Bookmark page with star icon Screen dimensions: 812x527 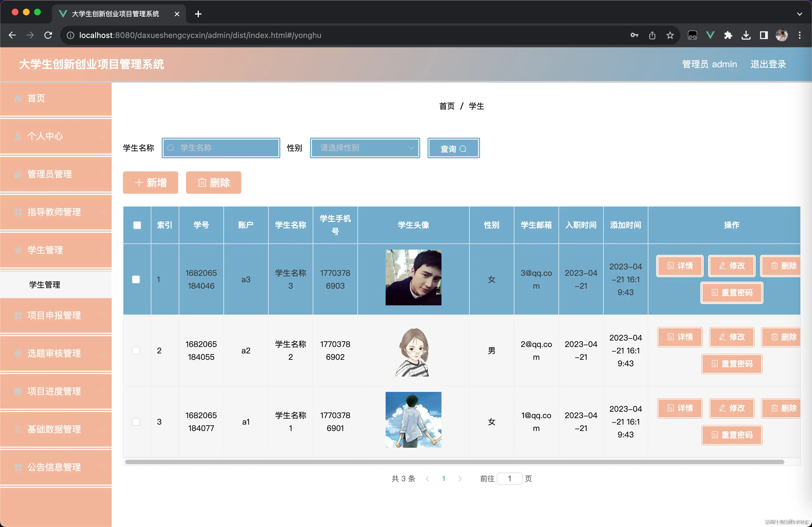(670, 35)
